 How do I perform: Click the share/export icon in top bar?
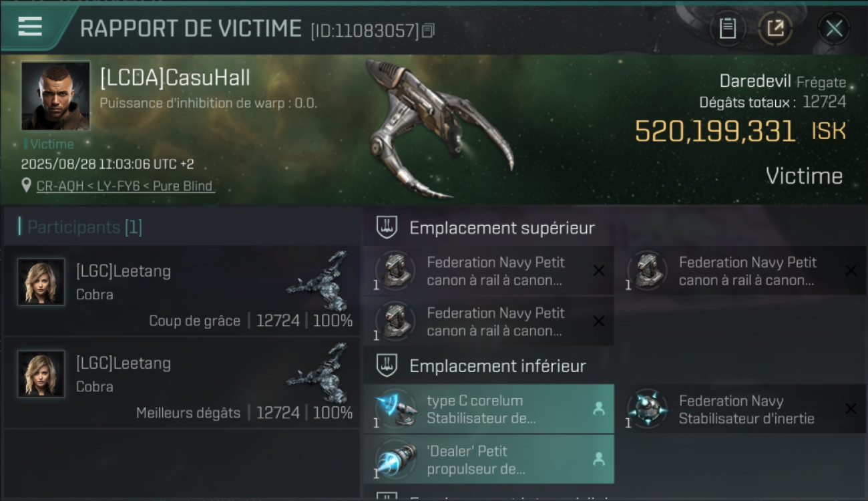coord(775,28)
